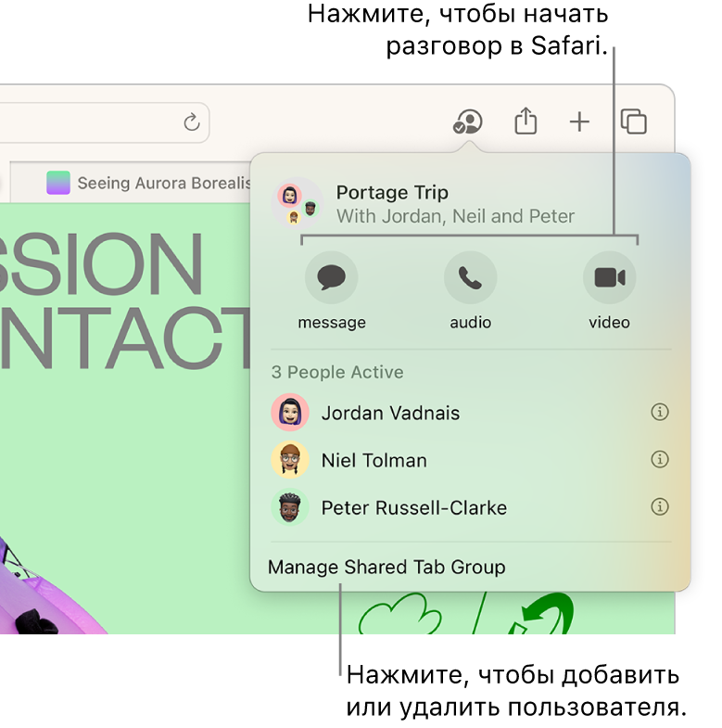This screenshot has height=728, width=722.
Task: Click the Safari address bar field
Action: [105, 122]
